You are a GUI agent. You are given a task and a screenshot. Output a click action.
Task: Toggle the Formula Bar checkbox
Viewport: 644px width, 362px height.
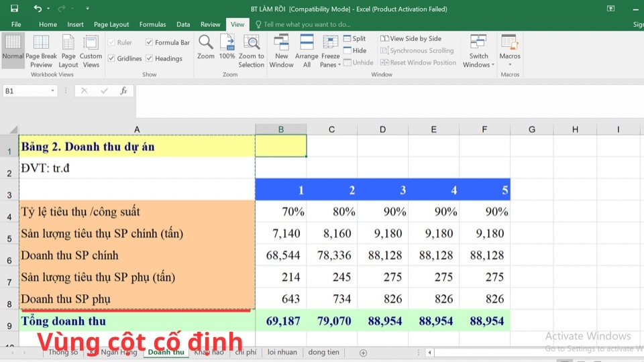pos(149,42)
